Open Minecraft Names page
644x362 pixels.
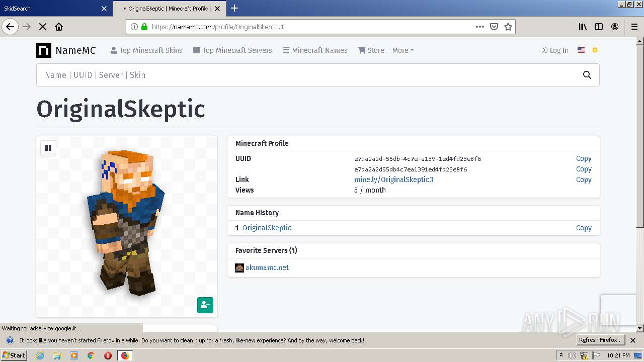(x=315, y=50)
